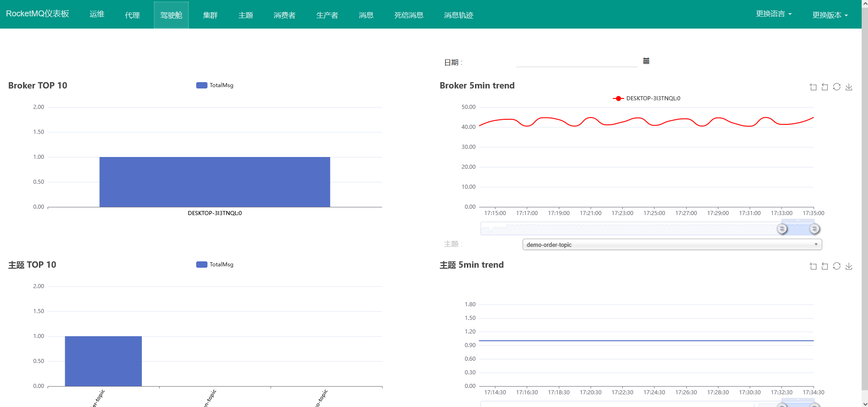This screenshot has width=868, height=407.
Task: Click the RocketMQ仪表板 brand link
Action: tap(38, 14)
